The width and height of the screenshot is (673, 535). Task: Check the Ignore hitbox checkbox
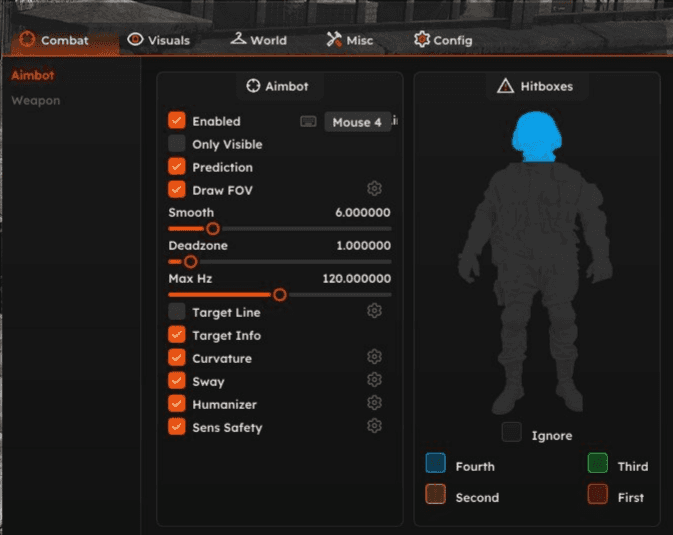click(512, 432)
